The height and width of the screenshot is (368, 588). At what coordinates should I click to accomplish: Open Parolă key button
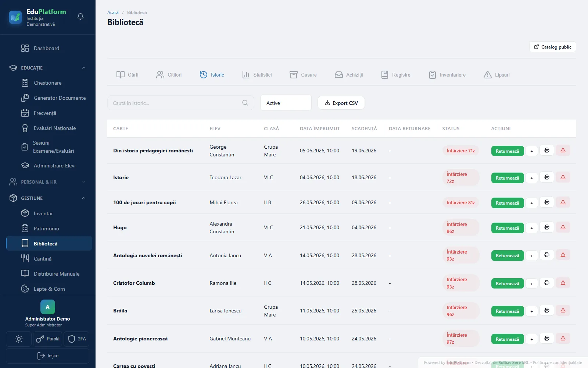[x=47, y=339]
